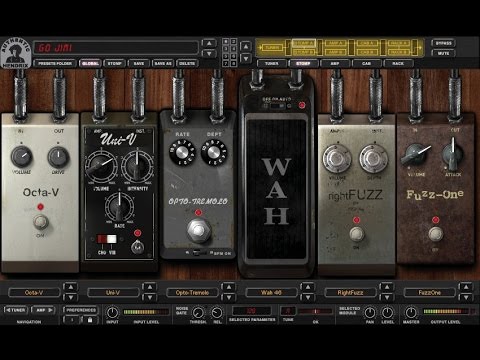480x360 pixels.
Task: Click the Octa-V Drive knob
Action: tap(58, 157)
